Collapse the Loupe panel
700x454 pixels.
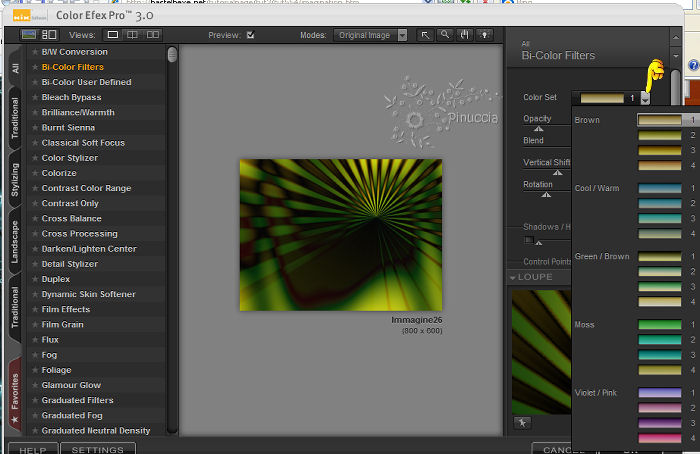tap(514, 277)
